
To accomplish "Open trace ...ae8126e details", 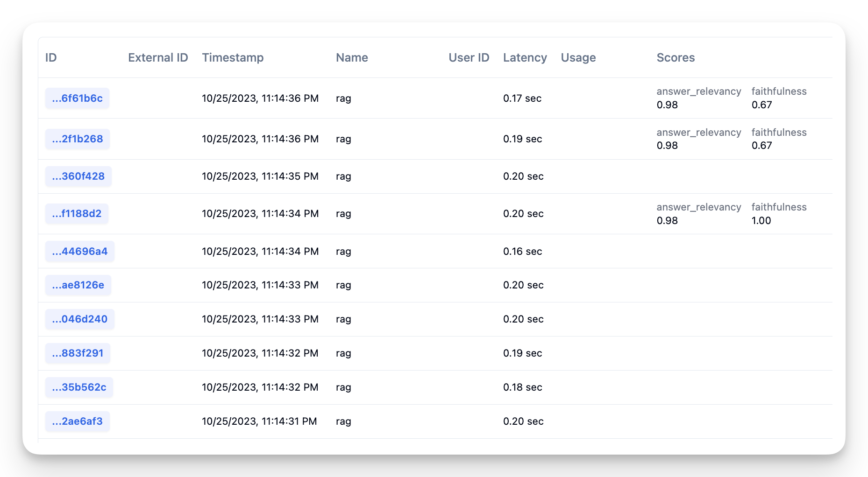I will tap(78, 285).
